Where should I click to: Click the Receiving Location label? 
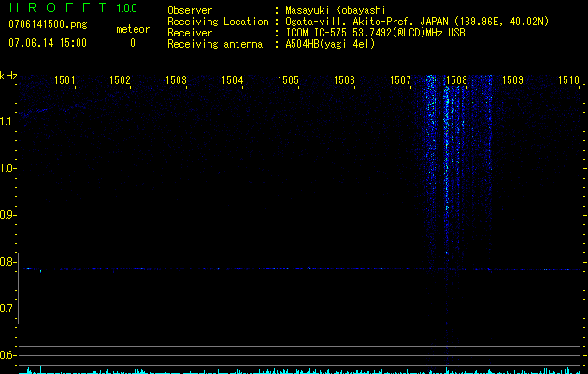tap(218, 22)
